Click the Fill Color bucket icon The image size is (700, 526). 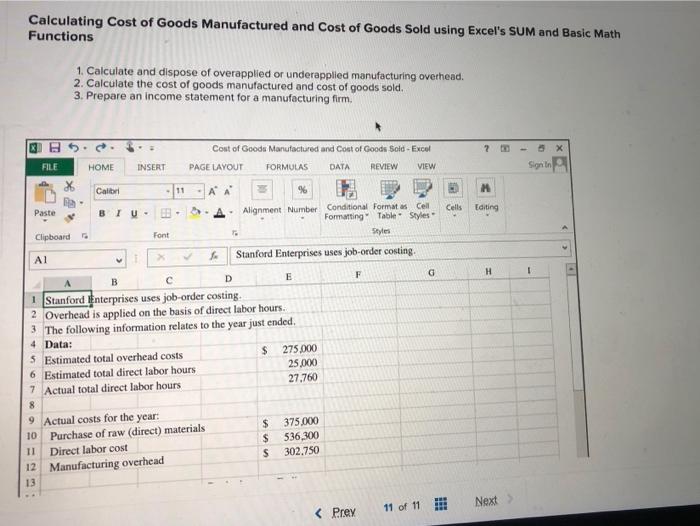[x=195, y=213]
